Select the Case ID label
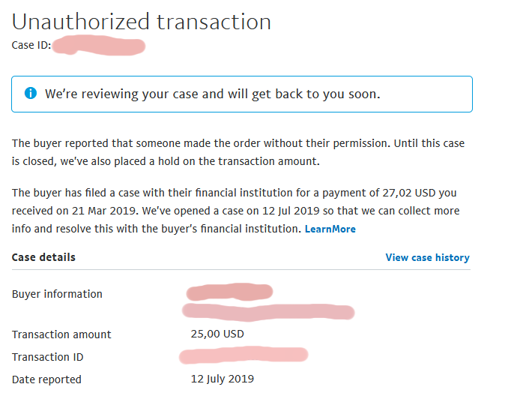Screen dimensions: 532x408 [x=31, y=46]
